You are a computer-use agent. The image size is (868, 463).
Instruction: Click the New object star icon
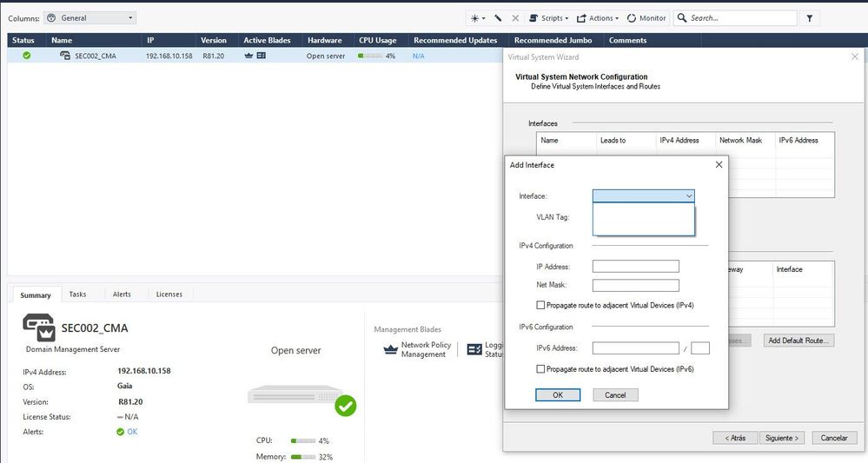tap(475, 18)
